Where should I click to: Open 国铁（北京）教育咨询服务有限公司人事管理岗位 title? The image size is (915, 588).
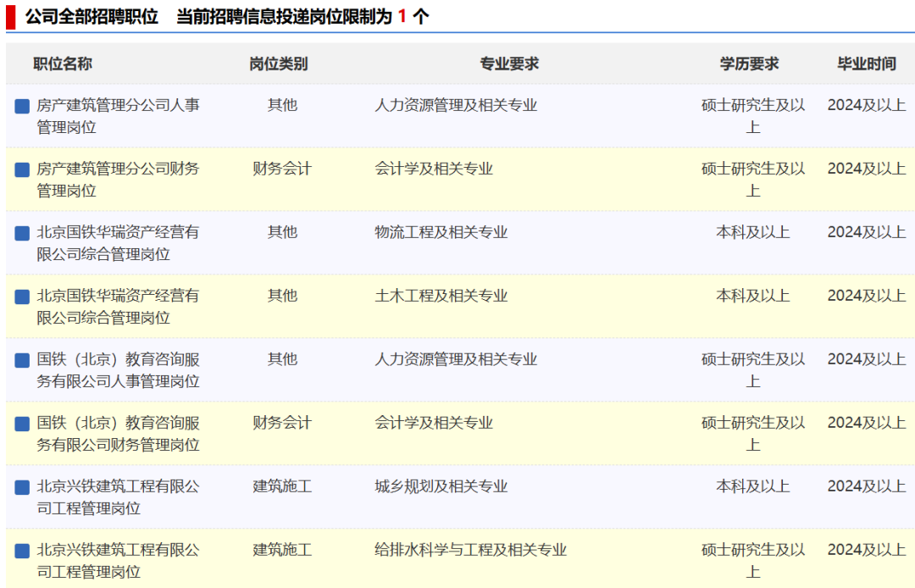pyautogui.click(x=118, y=370)
